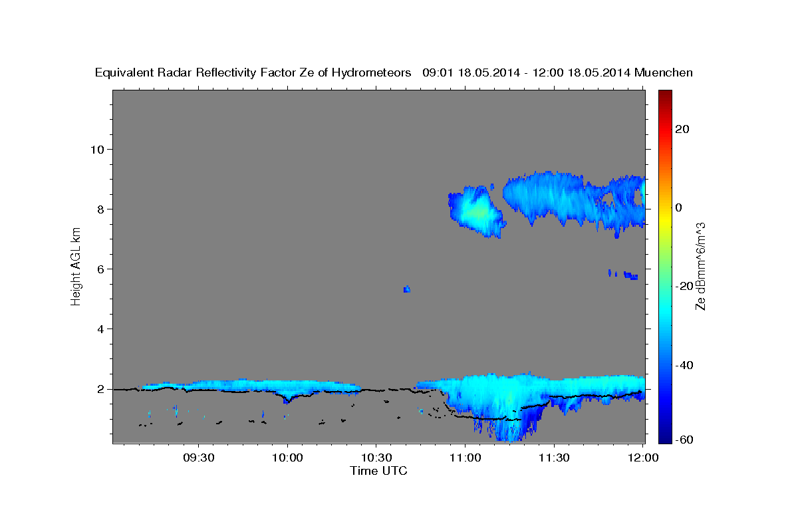Click the colorbar value '-60'
Screen dimensions: 798x532
[685, 439]
